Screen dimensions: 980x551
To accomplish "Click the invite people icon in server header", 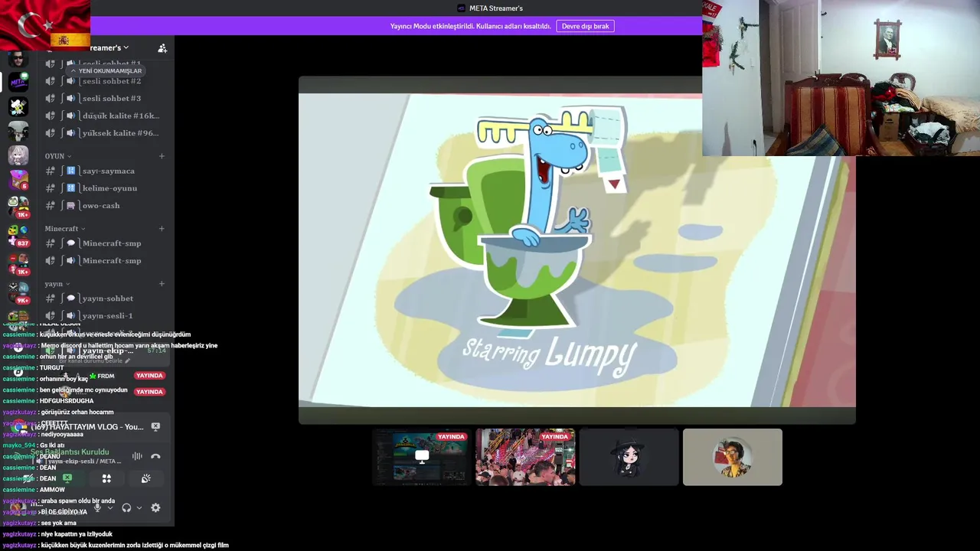I will pyautogui.click(x=162, y=48).
